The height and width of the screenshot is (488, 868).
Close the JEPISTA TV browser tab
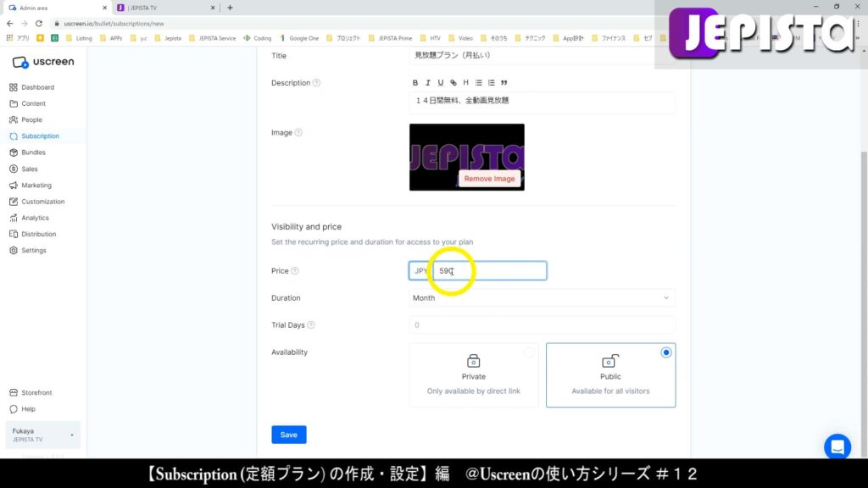coord(213,8)
